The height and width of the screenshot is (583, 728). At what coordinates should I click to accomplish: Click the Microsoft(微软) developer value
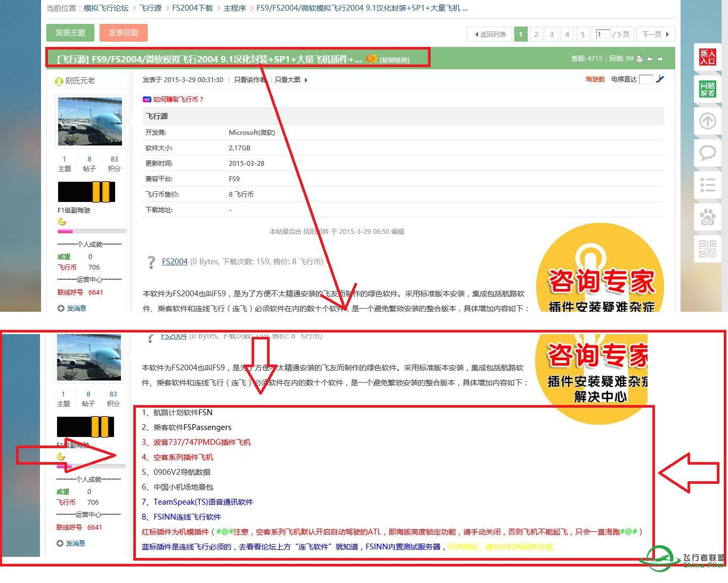click(252, 133)
